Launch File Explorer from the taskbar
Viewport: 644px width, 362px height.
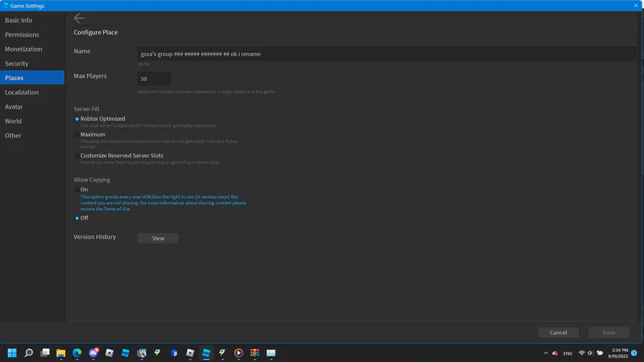point(61,353)
